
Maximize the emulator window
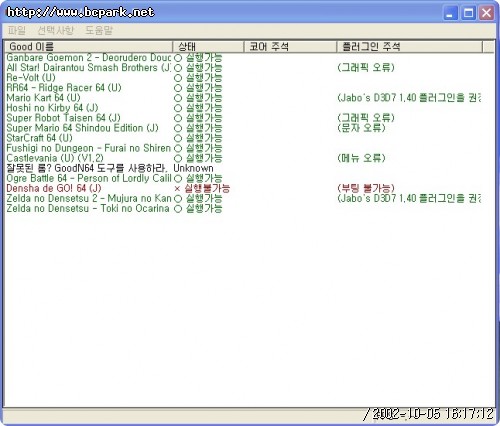pos(468,13)
